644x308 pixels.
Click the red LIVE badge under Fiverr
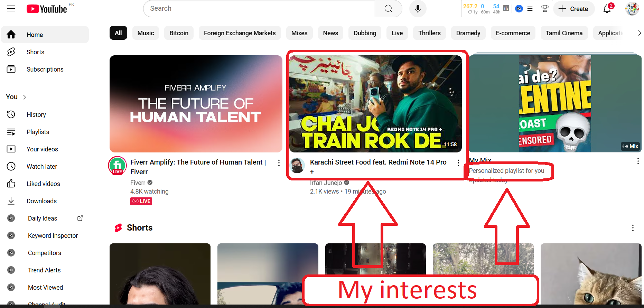click(141, 201)
